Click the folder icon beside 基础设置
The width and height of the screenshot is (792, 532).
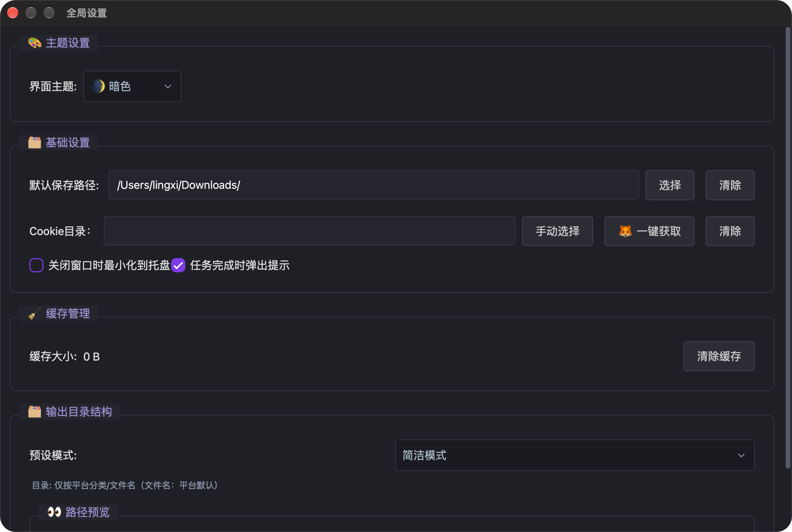tap(35, 142)
